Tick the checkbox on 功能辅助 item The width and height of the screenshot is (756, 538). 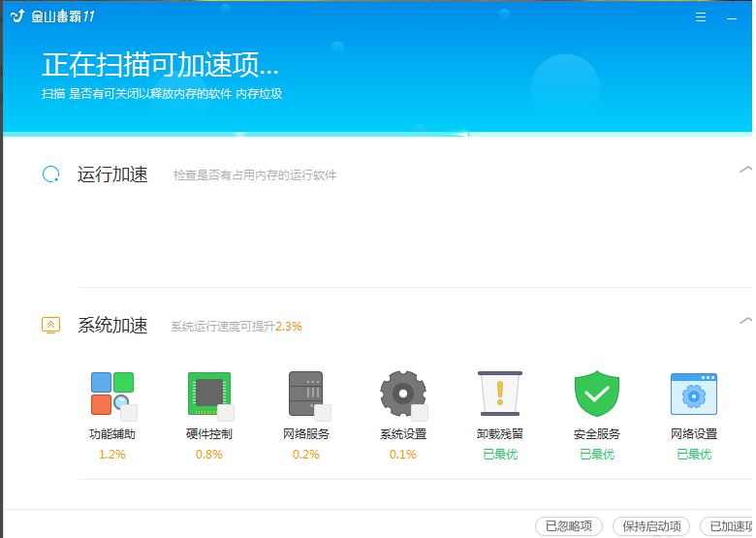tap(129, 413)
